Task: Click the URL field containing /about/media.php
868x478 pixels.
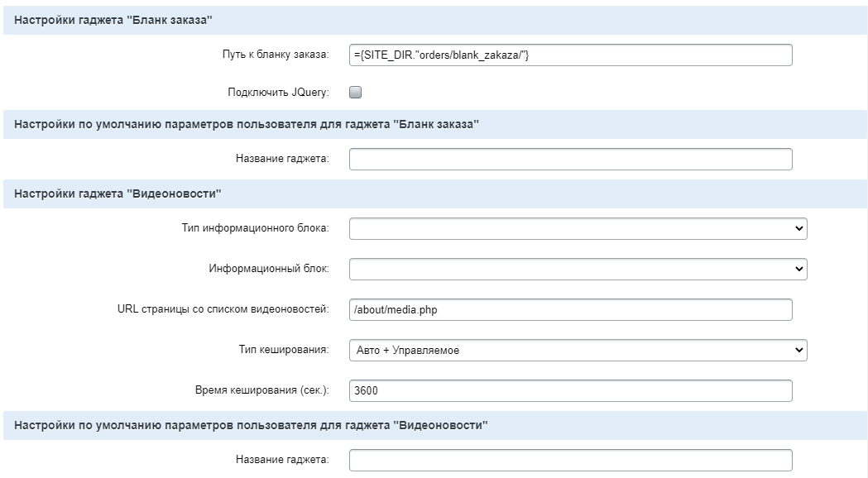Action: point(571,310)
